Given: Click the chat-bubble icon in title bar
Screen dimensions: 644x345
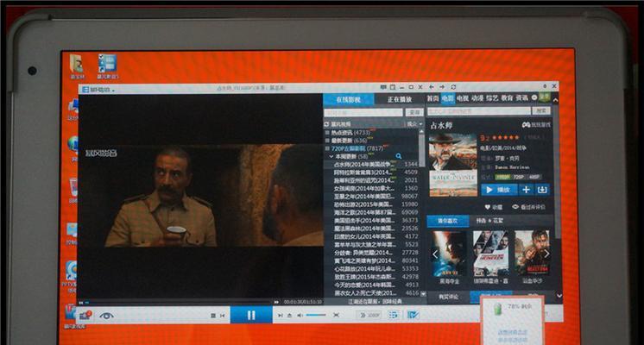Looking at the screenshot, I should click(382, 87).
